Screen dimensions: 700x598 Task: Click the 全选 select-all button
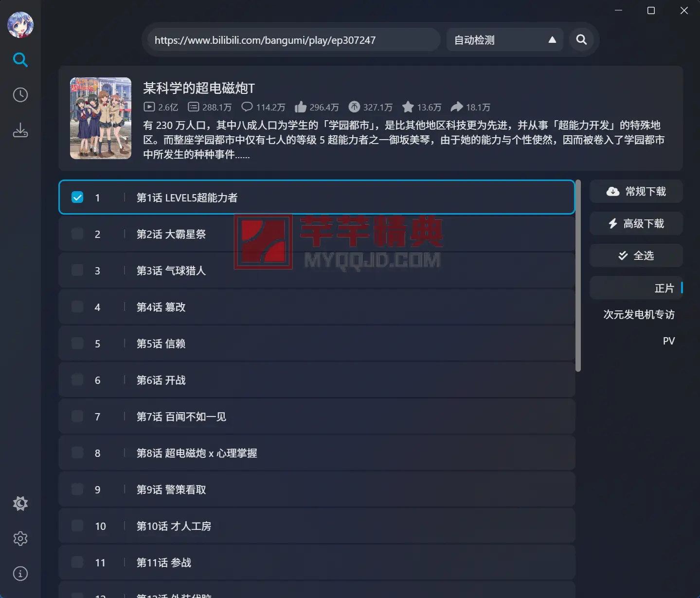[x=636, y=256]
